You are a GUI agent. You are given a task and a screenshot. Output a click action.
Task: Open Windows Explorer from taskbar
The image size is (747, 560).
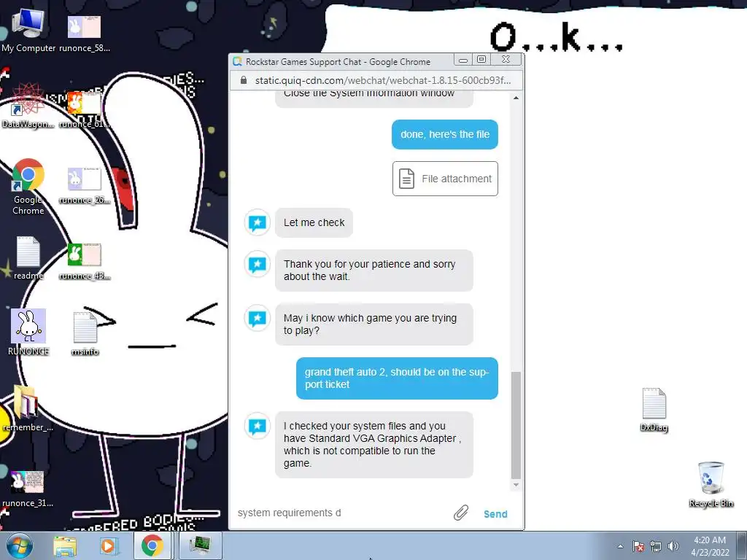pos(65,545)
